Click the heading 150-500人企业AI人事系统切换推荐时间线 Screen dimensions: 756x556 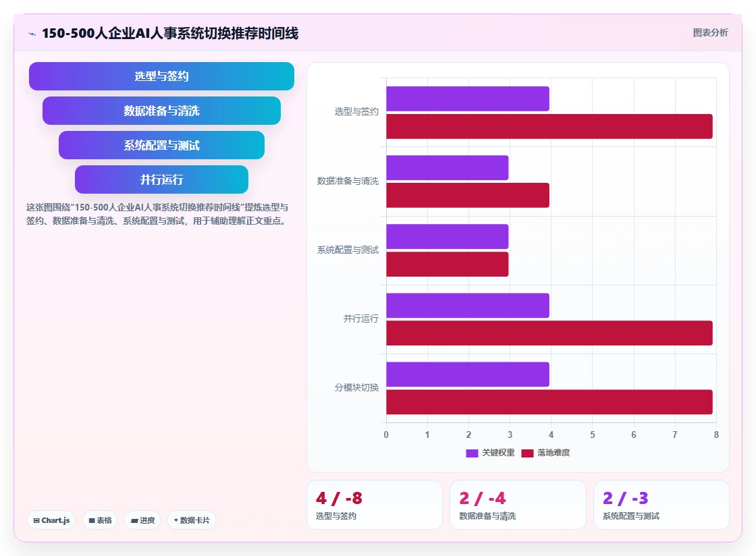click(170, 33)
